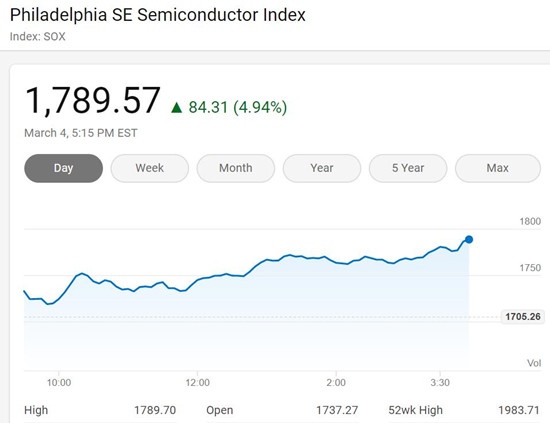Click the 1,789.57 index price

(93, 101)
